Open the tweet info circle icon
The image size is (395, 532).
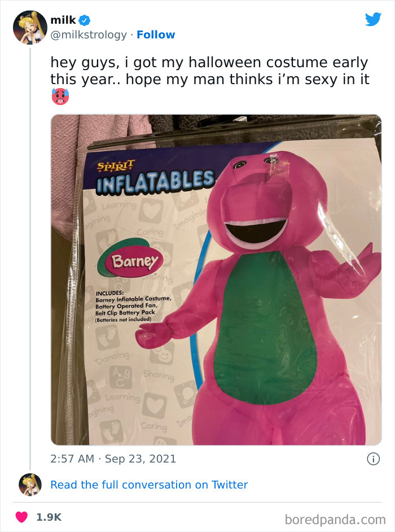click(375, 459)
